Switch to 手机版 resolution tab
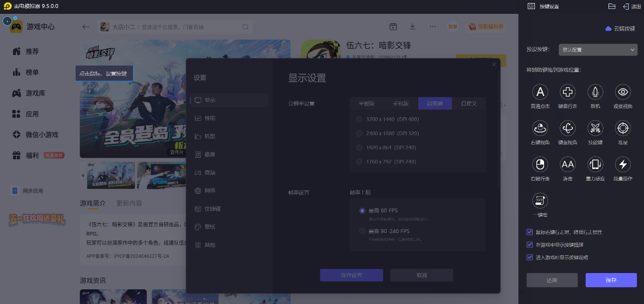644x304 pixels. tap(401, 104)
